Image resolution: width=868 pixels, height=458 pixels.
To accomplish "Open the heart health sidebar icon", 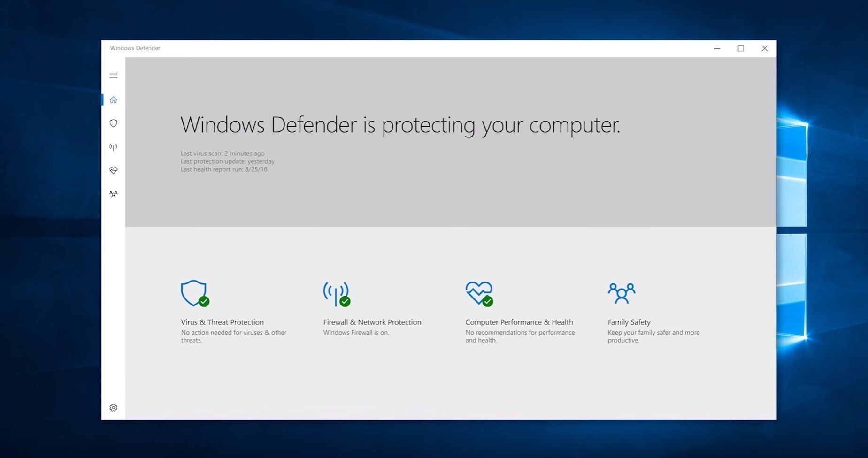I will (113, 170).
